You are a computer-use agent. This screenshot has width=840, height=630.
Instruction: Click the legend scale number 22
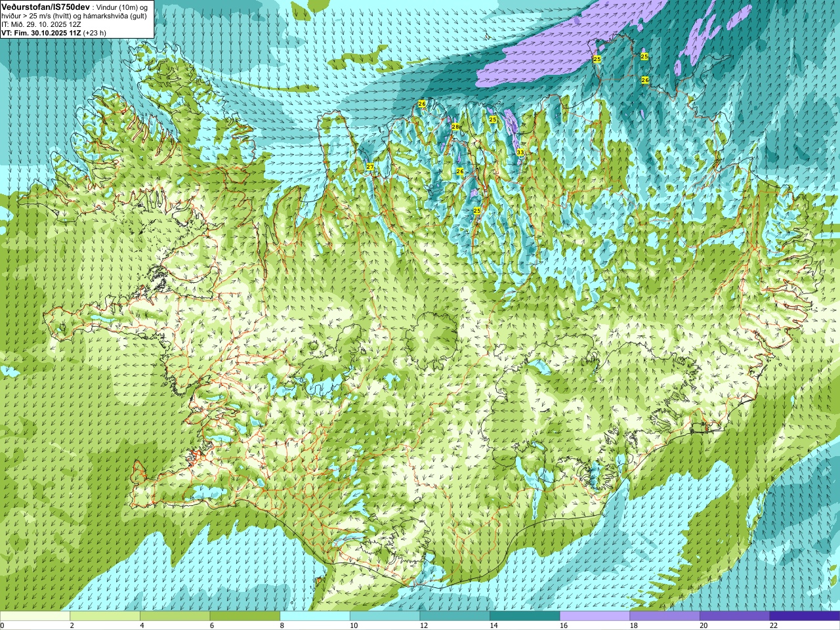pos(774,625)
